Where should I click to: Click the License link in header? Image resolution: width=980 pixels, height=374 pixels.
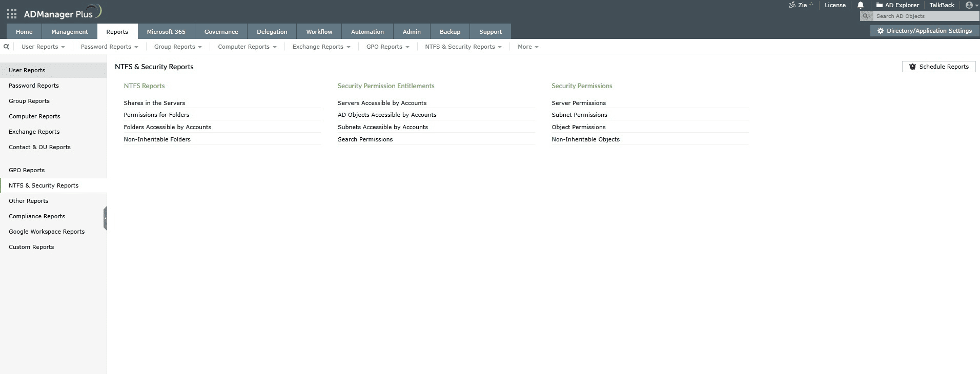pyautogui.click(x=835, y=5)
